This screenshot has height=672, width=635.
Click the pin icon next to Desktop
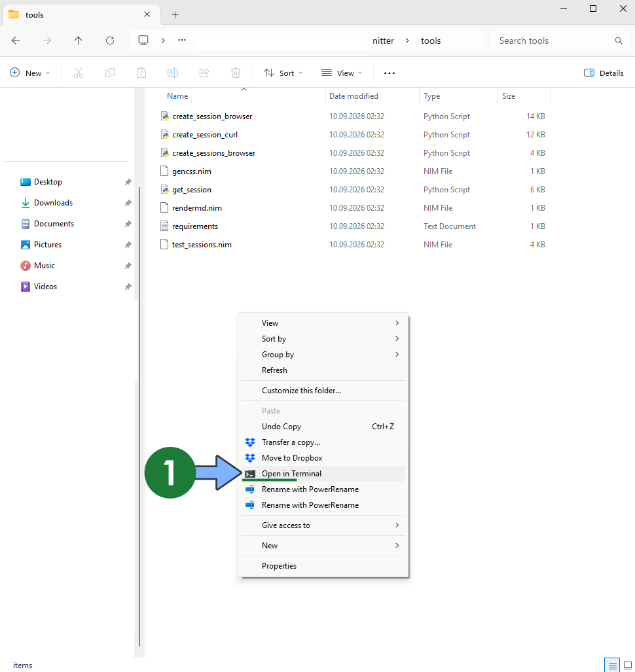pos(128,182)
